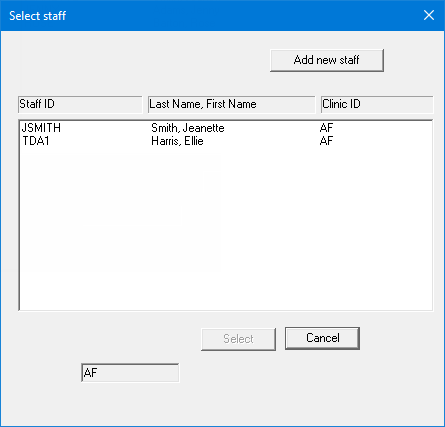Click the greyed-out Select button
Screen dimensions: 445x427
pyautogui.click(x=238, y=339)
